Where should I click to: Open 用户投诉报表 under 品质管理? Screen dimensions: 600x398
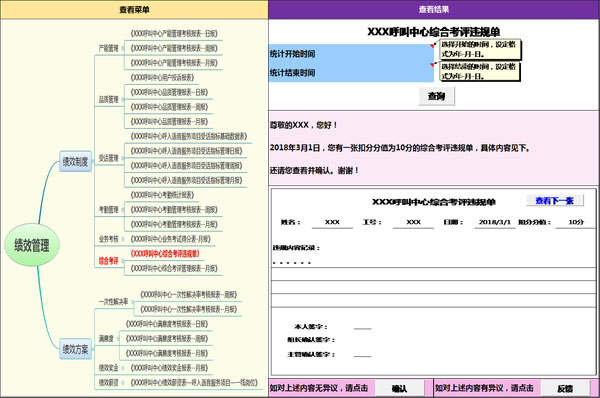click(x=162, y=77)
